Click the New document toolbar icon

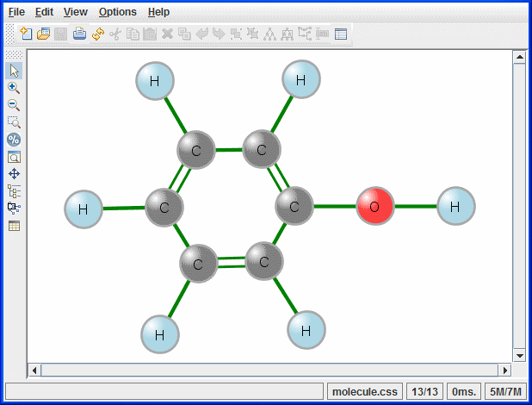click(26, 34)
